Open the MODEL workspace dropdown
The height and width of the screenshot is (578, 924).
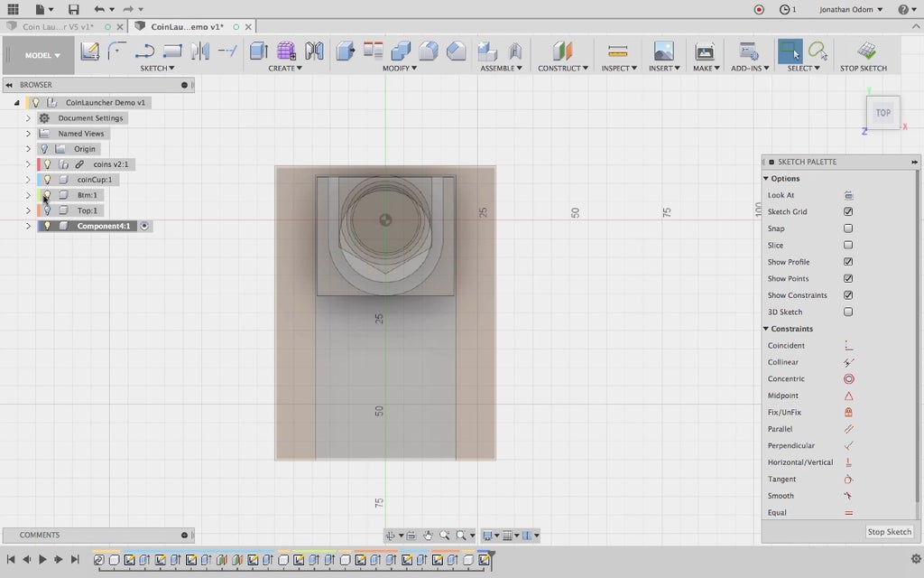[x=42, y=55]
